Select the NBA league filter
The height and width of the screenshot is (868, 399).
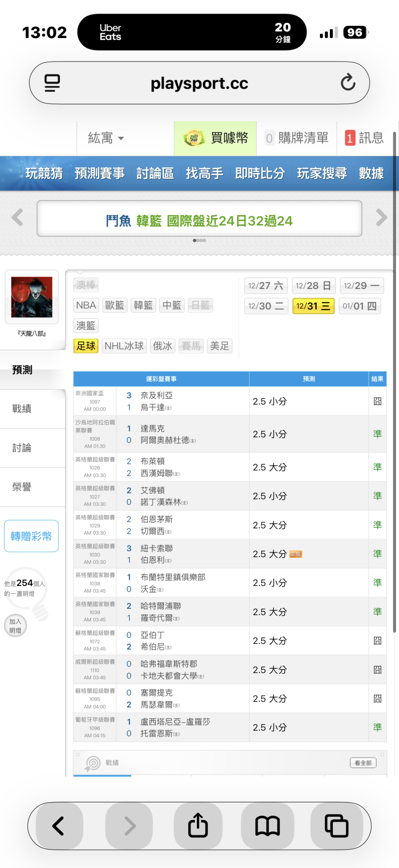(86, 305)
